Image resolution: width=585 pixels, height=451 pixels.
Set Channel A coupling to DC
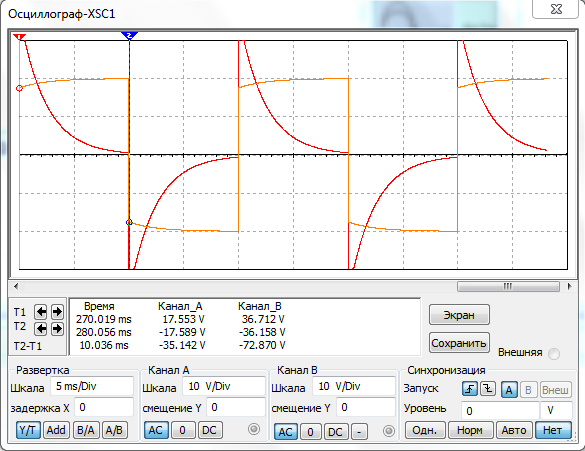210,430
